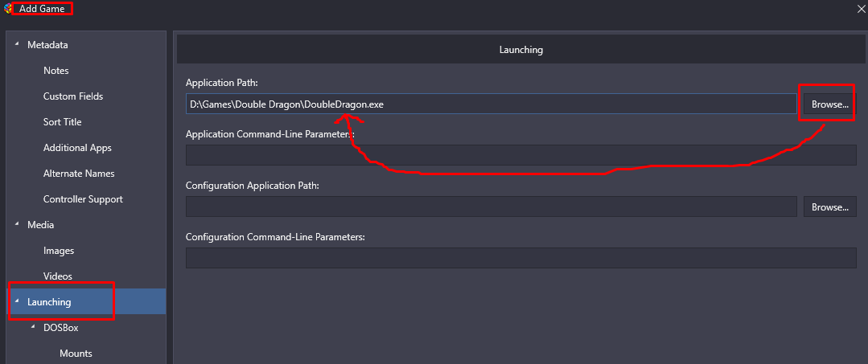Open Videos under Media
Image resolution: width=868 pixels, height=364 pixels.
point(58,276)
